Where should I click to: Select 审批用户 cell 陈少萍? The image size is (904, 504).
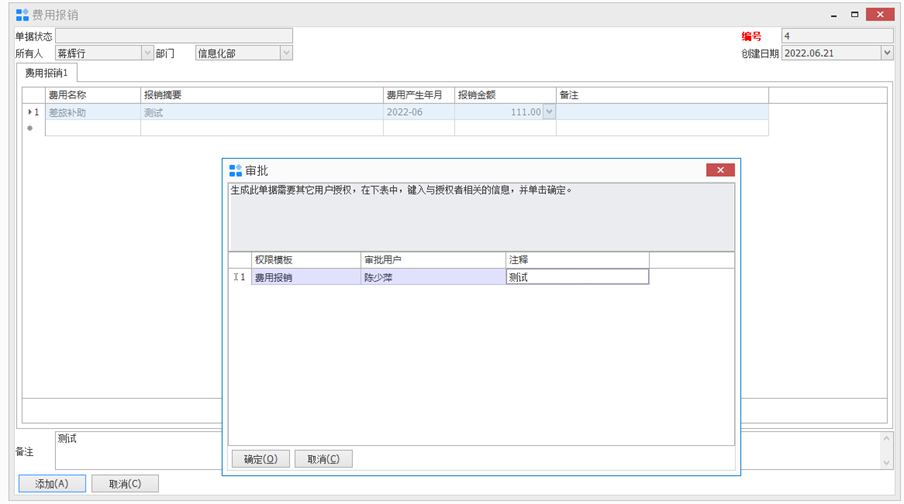[433, 277]
